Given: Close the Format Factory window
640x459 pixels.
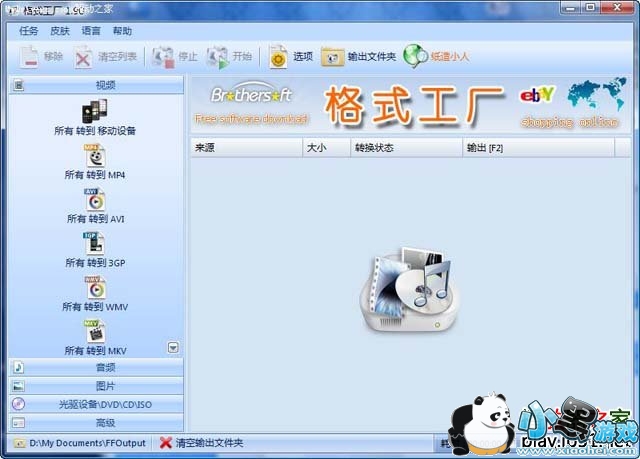Looking at the screenshot, I should coord(617,7).
